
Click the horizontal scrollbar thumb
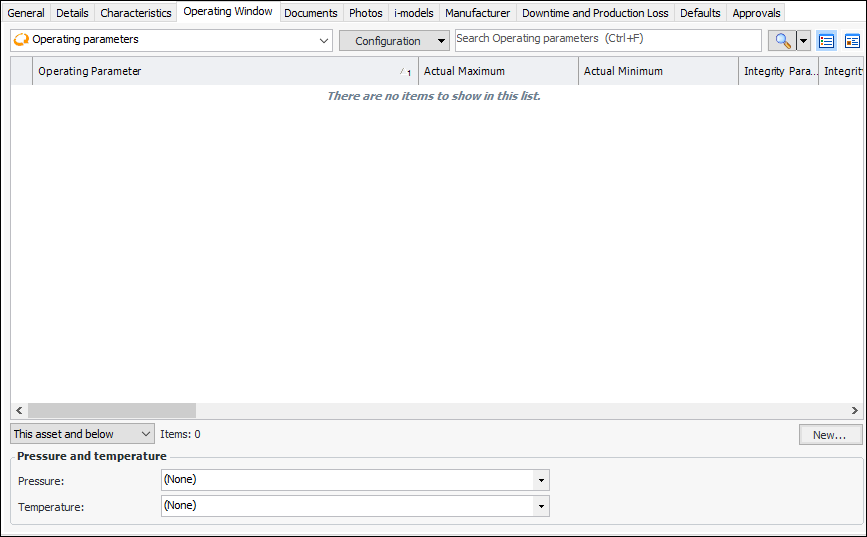click(112, 410)
